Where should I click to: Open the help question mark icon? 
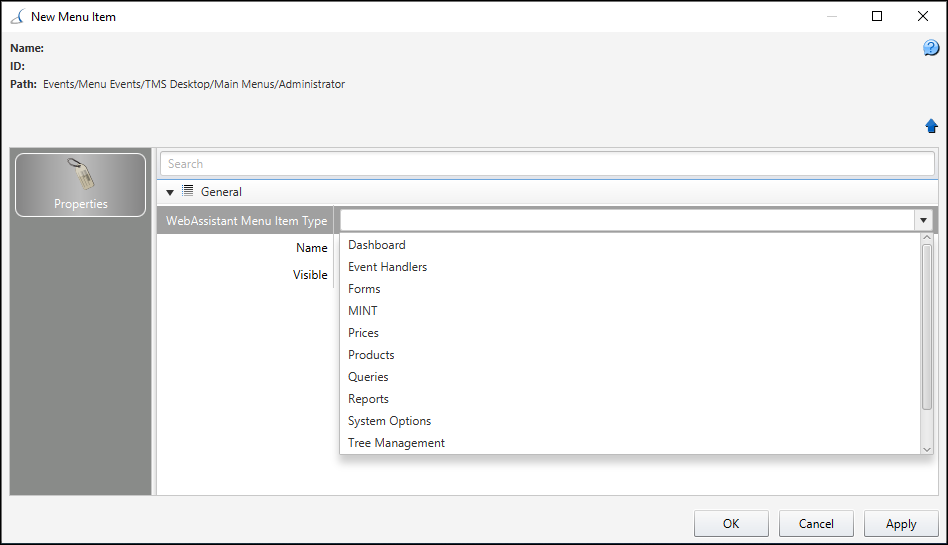[x=931, y=48]
